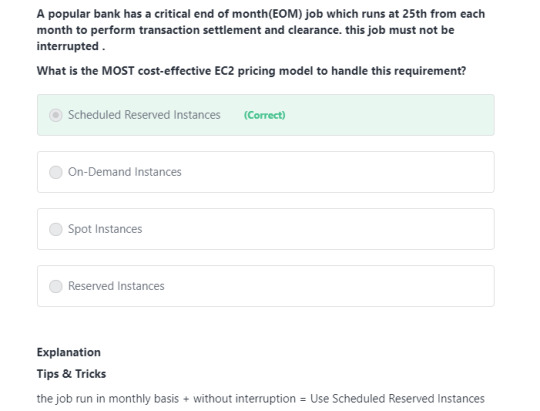Click the question text about EC2 pricing model

tap(251, 71)
